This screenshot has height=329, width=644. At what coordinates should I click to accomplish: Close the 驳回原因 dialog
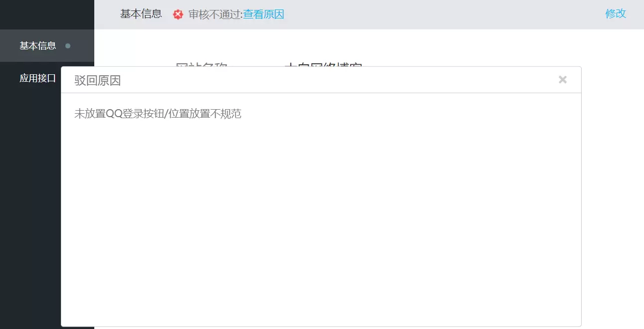[x=563, y=80]
